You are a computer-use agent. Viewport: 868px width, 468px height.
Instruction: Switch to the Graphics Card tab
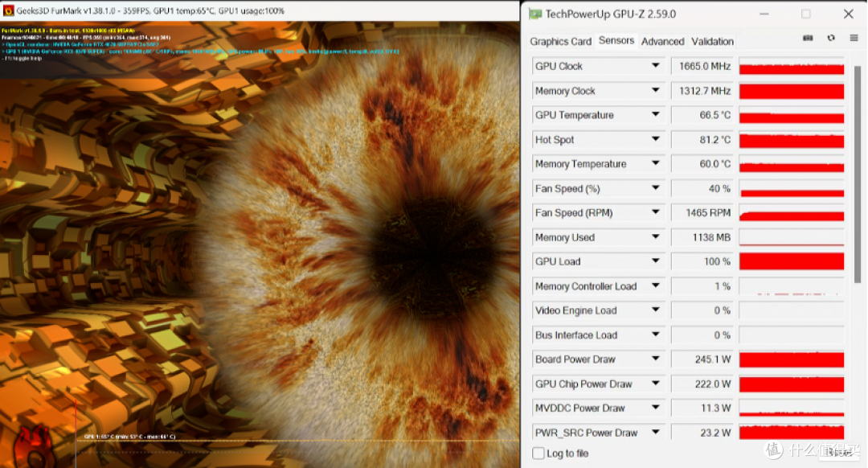560,41
